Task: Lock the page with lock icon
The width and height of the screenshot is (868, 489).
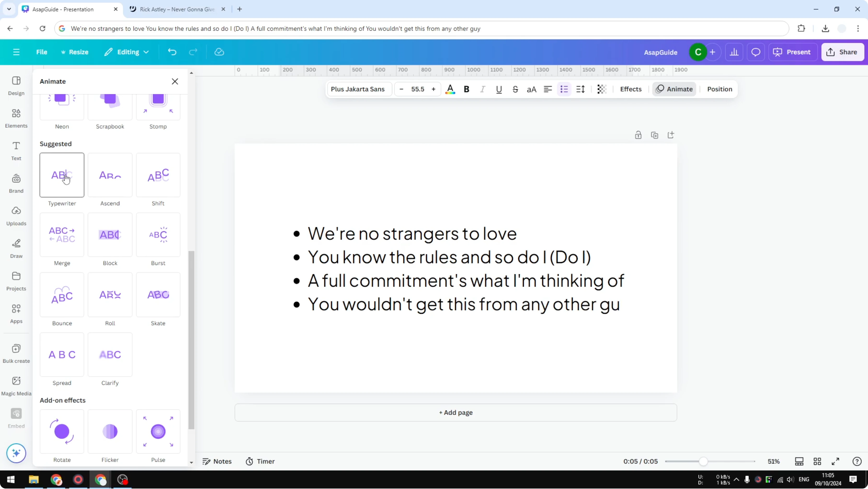Action: [638, 135]
